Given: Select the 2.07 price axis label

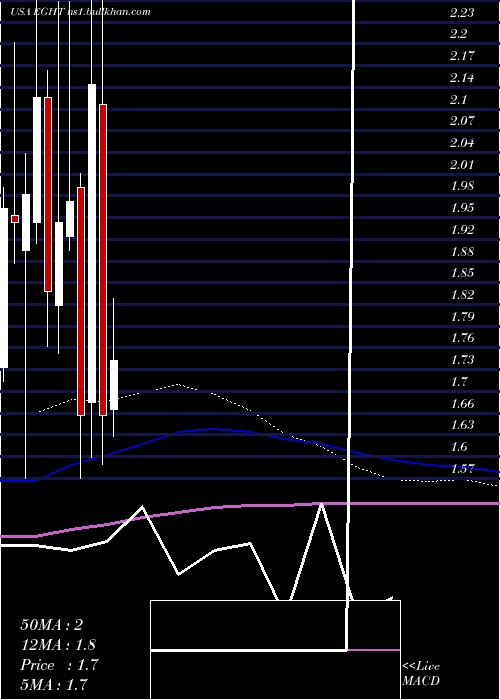Looking at the screenshot, I should [x=462, y=121].
